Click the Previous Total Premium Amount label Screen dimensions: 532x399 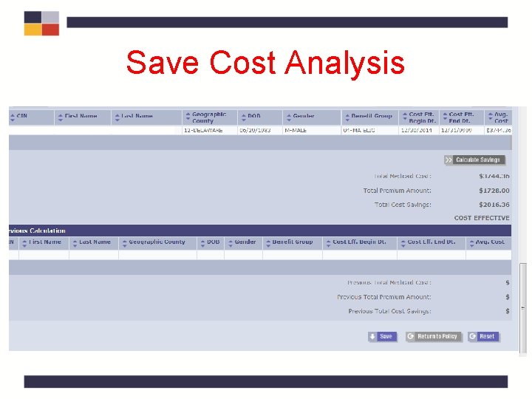click(x=384, y=297)
